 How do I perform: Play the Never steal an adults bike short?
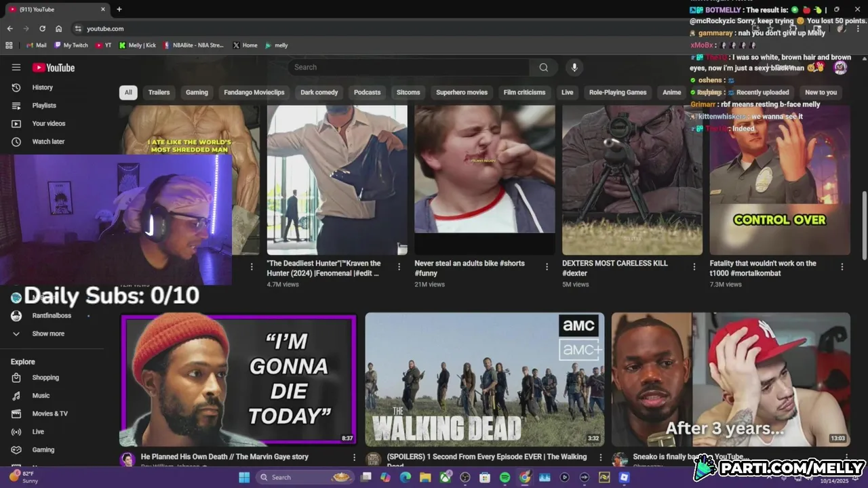point(484,180)
